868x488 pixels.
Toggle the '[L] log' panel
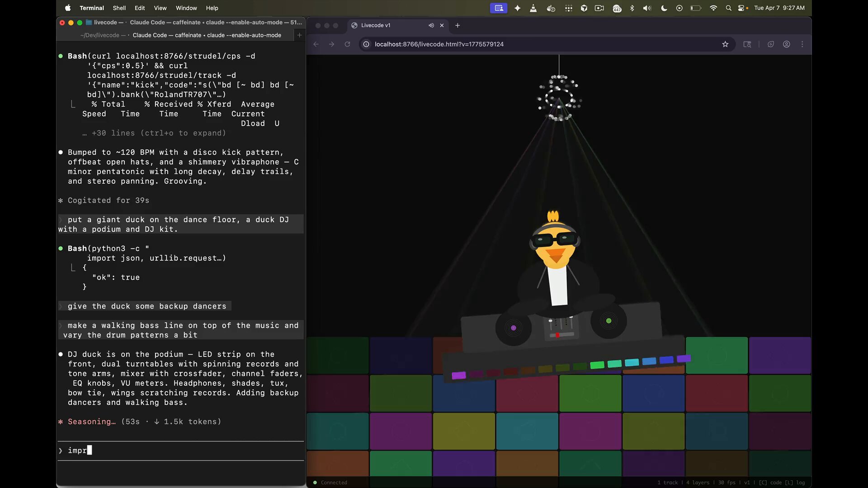(794, 483)
